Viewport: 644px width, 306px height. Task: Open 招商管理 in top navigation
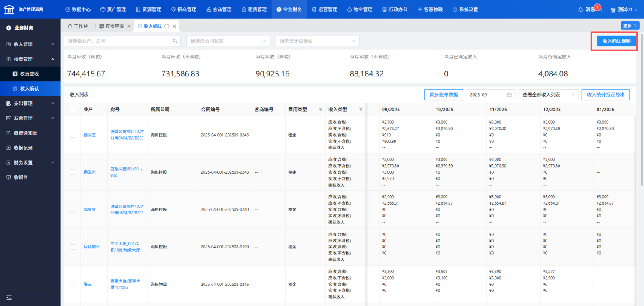[x=184, y=9]
